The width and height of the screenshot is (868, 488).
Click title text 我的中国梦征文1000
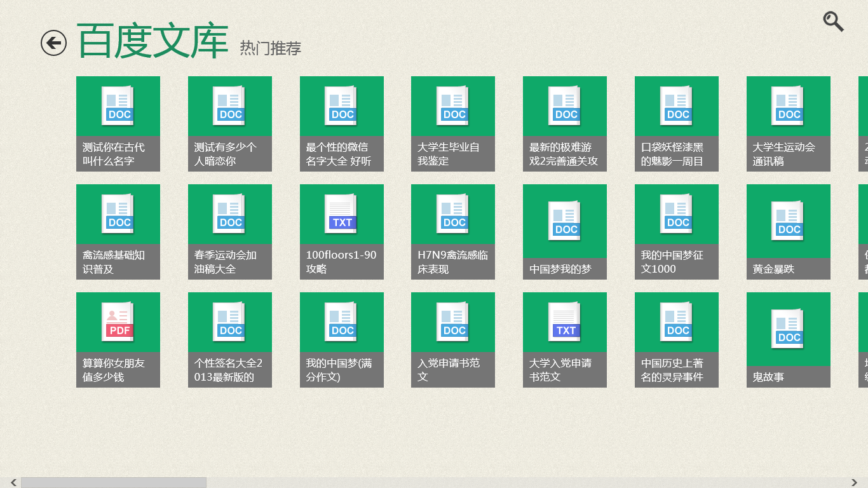pyautogui.click(x=673, y=262)
